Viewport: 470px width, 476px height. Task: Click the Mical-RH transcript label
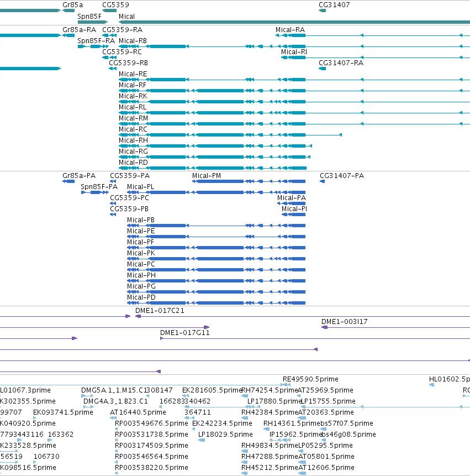tap(134, 140)
